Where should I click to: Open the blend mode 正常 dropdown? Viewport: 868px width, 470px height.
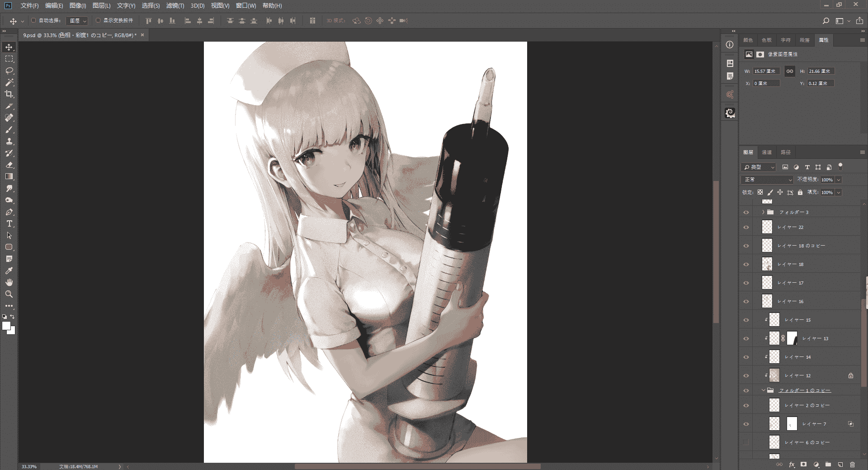point(767,180)
